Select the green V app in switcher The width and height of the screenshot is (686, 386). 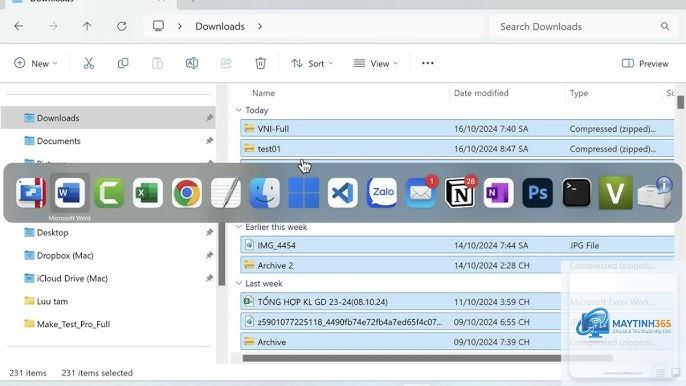point(616,193)
